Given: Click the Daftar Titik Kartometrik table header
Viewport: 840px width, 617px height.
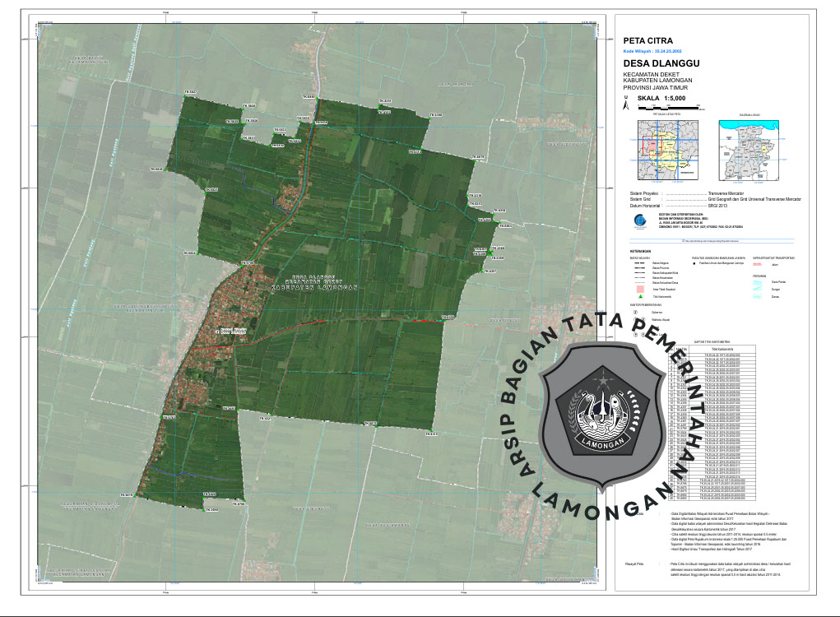Looking at the screenshot, I should pyautogui.click(x=712, y=341).
